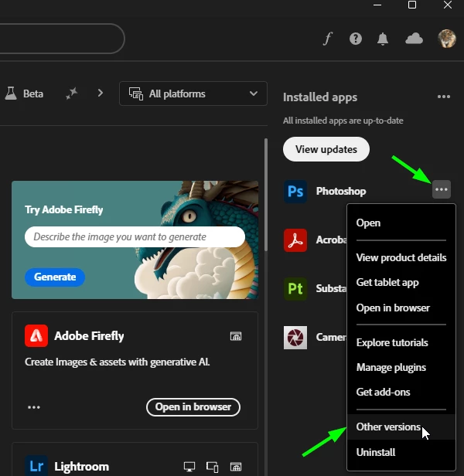The width and height of the screenshot is (464, 476).
Task: Click Firefly card Open in browser button
Action: coord(193,407)
